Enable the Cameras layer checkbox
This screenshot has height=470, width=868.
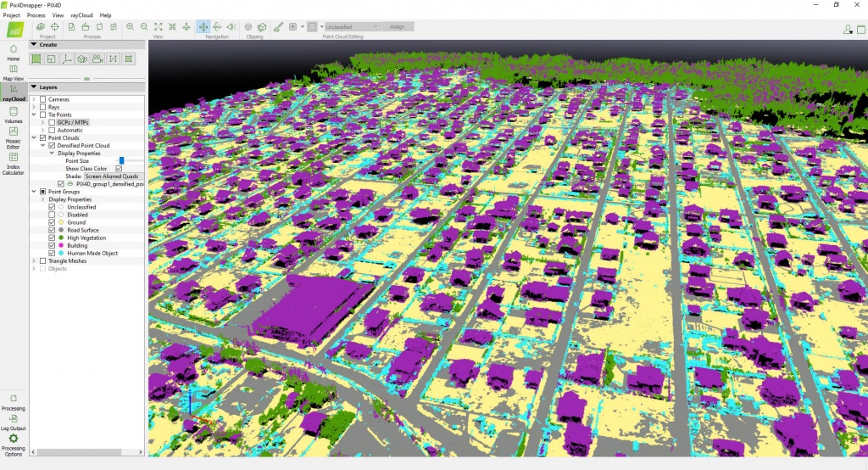pos(43,99)
